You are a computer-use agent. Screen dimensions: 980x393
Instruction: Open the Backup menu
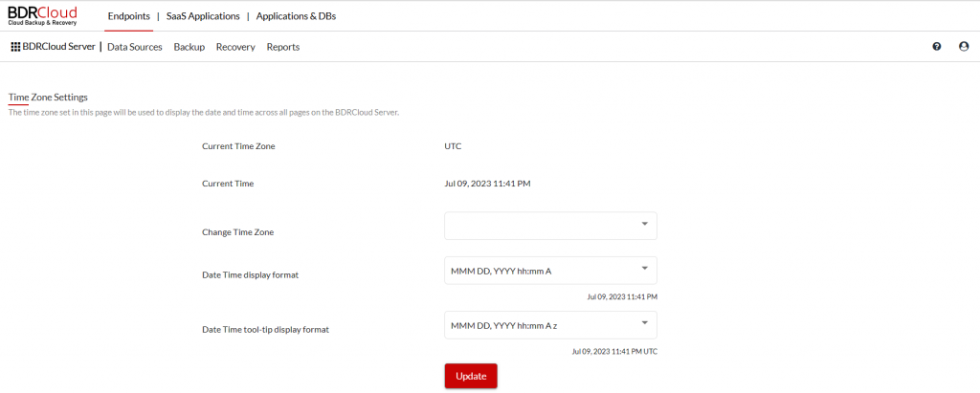[x=189, y=47]
